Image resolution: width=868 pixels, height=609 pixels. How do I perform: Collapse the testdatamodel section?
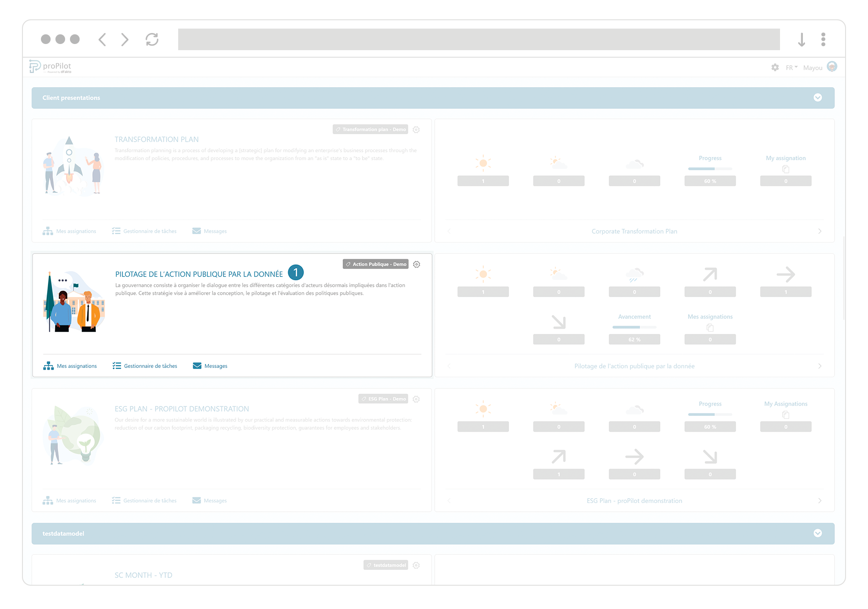[817, 533]
